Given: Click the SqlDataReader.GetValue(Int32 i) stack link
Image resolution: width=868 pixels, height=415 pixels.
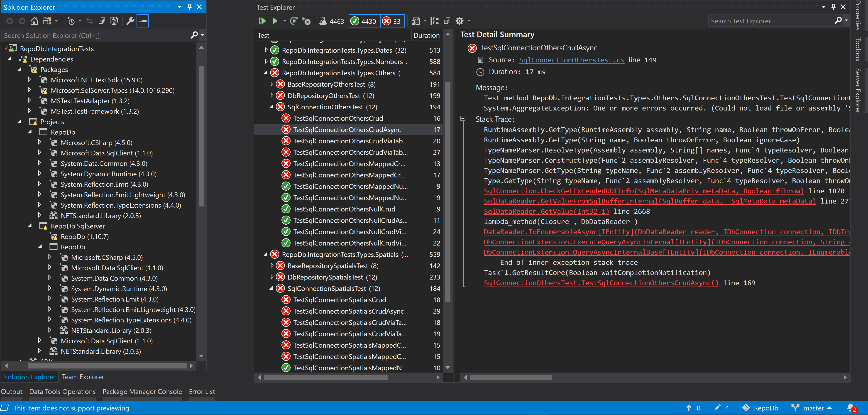Looking at the screenshot, I should click(x=546, y=211).
